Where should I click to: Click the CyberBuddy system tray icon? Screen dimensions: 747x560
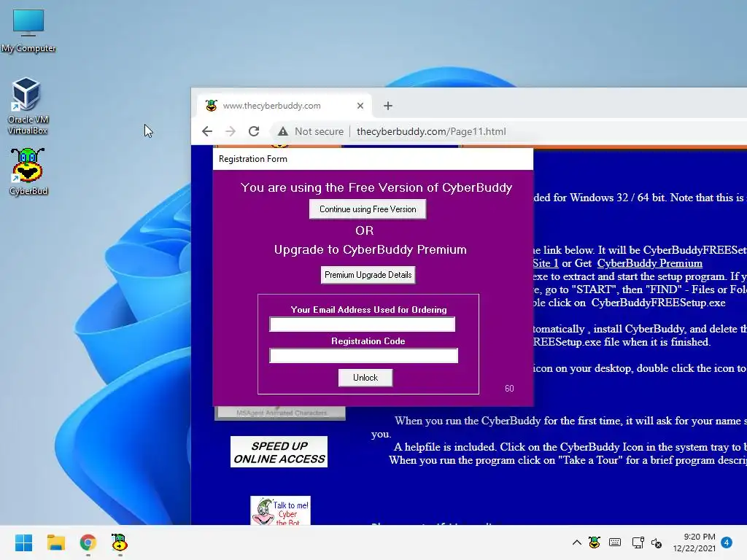click(594, 542)
